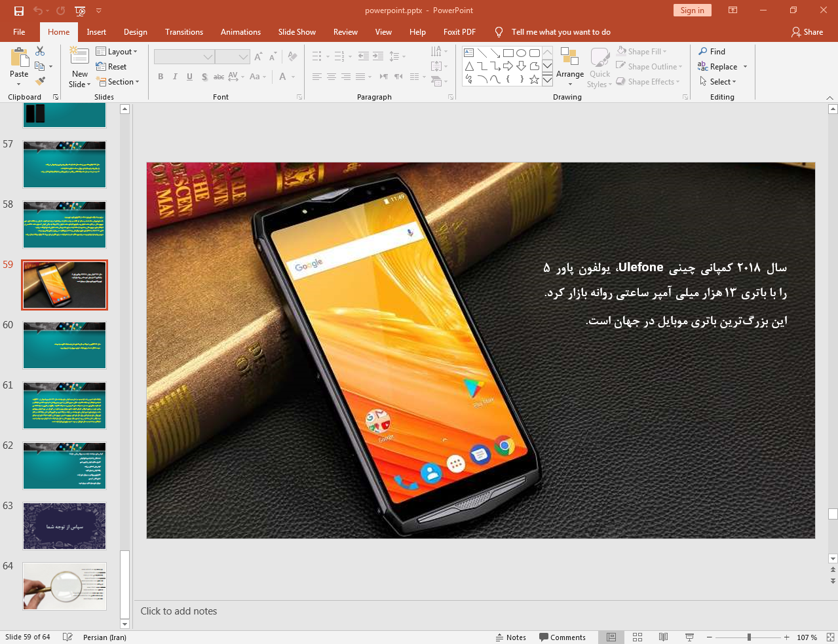This screenshot has height=644, width=838.
Task: Adjust the zoom slider handle
Action: tap(749, 637)
